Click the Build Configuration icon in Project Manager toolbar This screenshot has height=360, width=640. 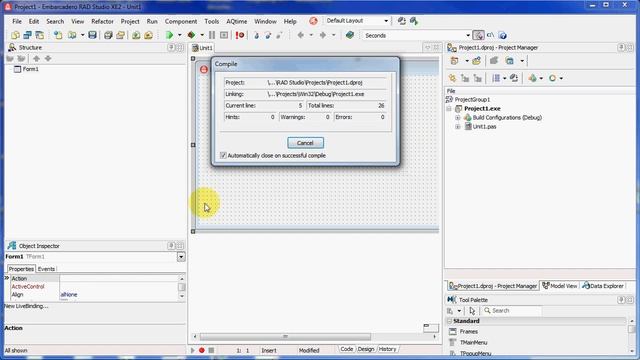[532, 78]
